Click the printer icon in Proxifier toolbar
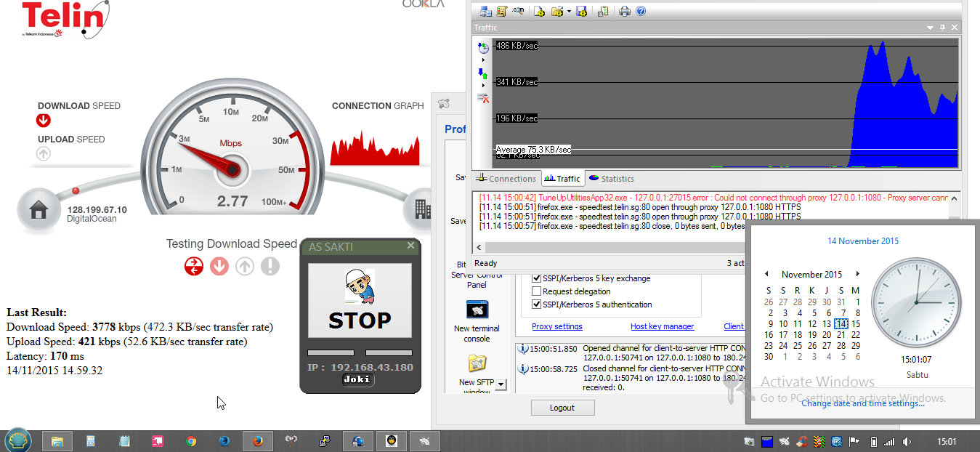Image resolution: width=980 pixels, height=452 pixels. [625, 11]
